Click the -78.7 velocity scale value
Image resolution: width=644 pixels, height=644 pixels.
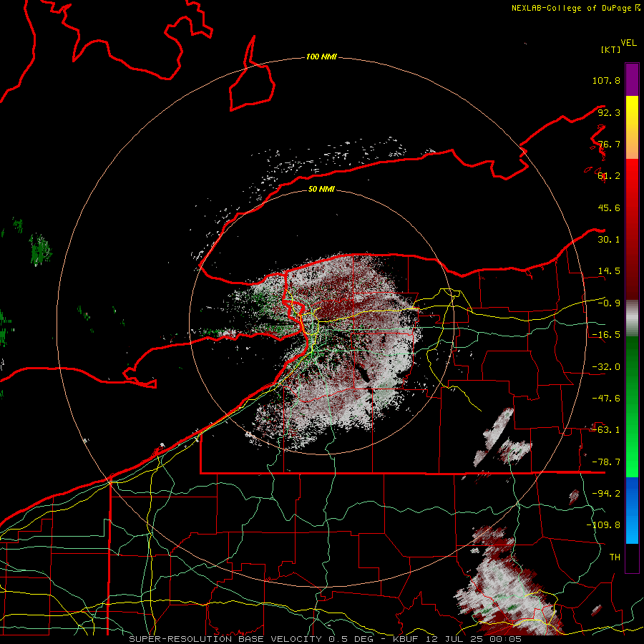(606, 462)
